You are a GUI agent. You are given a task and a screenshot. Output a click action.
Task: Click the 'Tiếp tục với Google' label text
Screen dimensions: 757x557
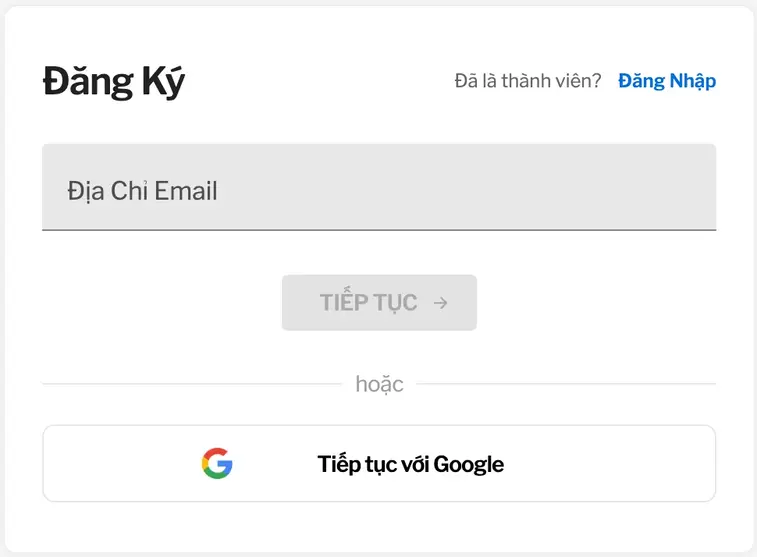[x=411, y=464]
